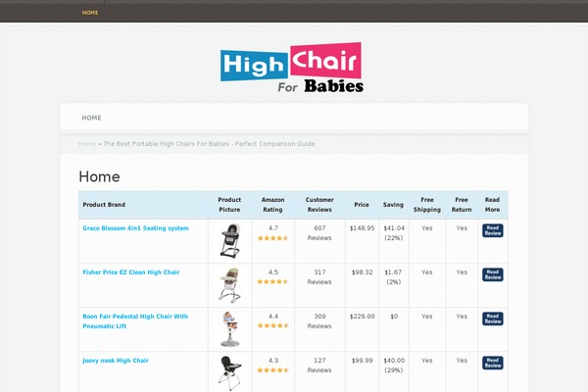This screenshot has width=588, height=392.
Task: Click the Joovy nook high chair picture
Action: [230, 372]
